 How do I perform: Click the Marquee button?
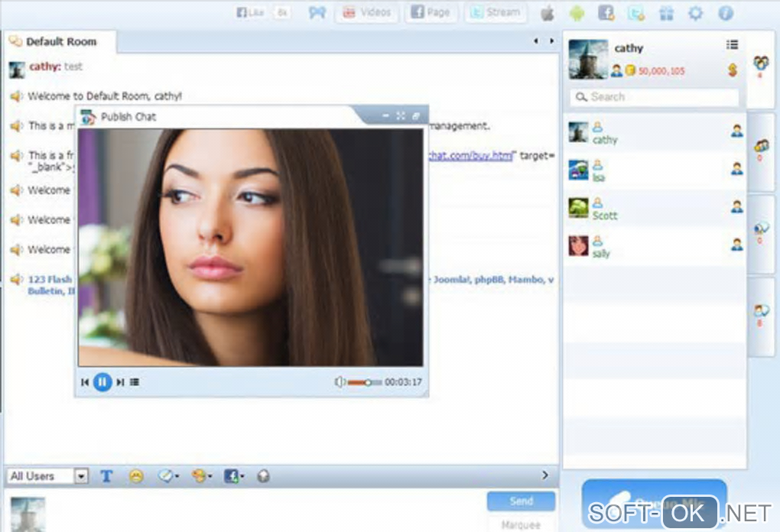click(x=521, y=524)
